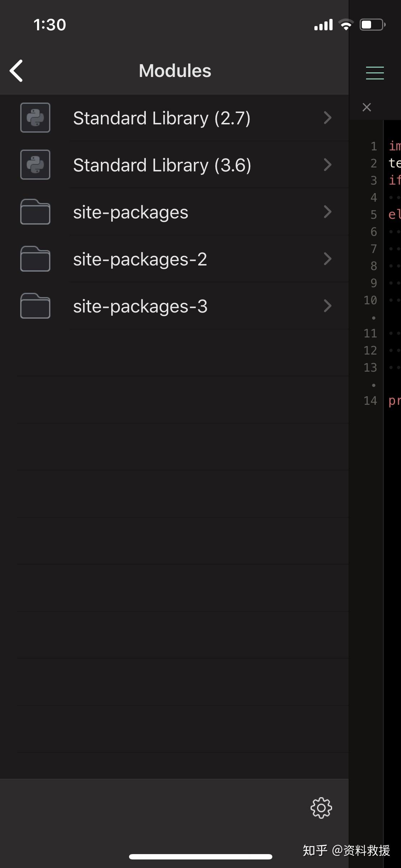This screenshot has height=868, width=401.
Task: Open Standard Library (3.6) entry
Action: tap(162, 165)
